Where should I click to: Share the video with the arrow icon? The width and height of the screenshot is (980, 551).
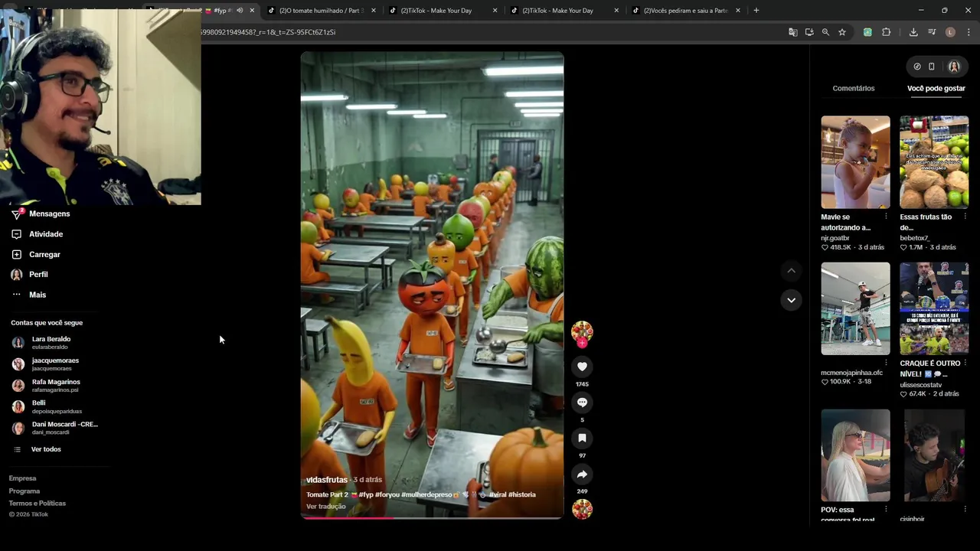click(x=582, y=474)
